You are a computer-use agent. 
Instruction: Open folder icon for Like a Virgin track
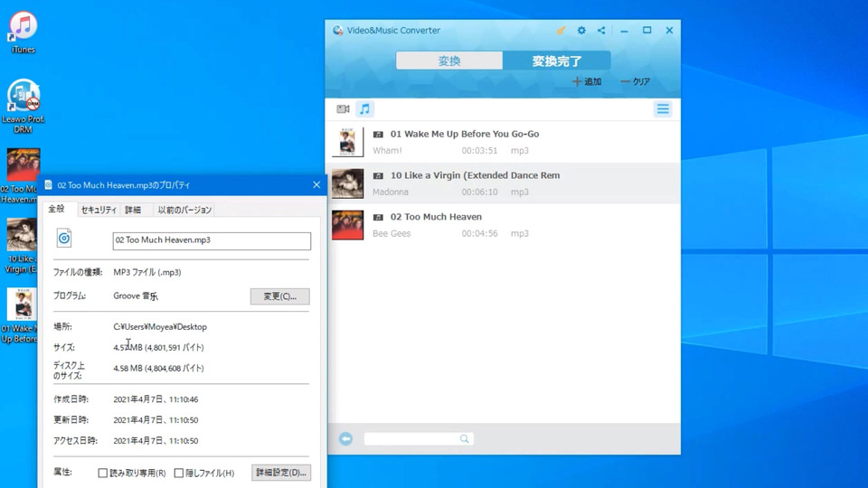tap(378, 176)
